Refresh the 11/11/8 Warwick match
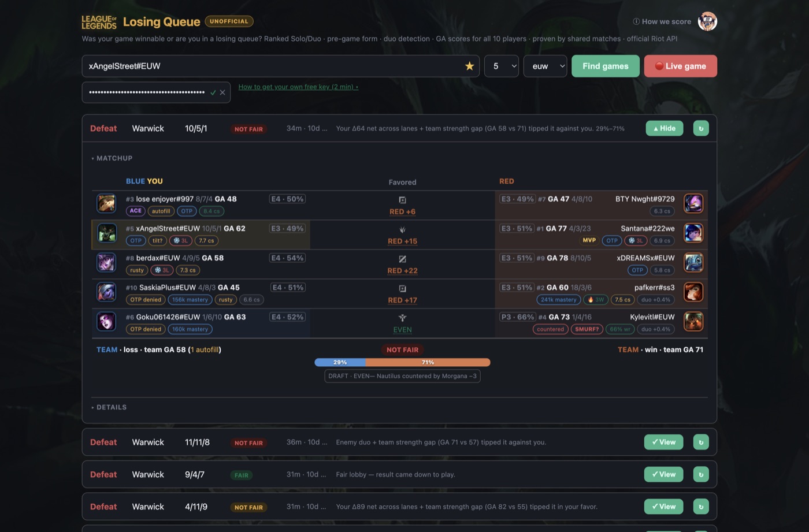The image size is (809, 532). click(x=701, y=442)
